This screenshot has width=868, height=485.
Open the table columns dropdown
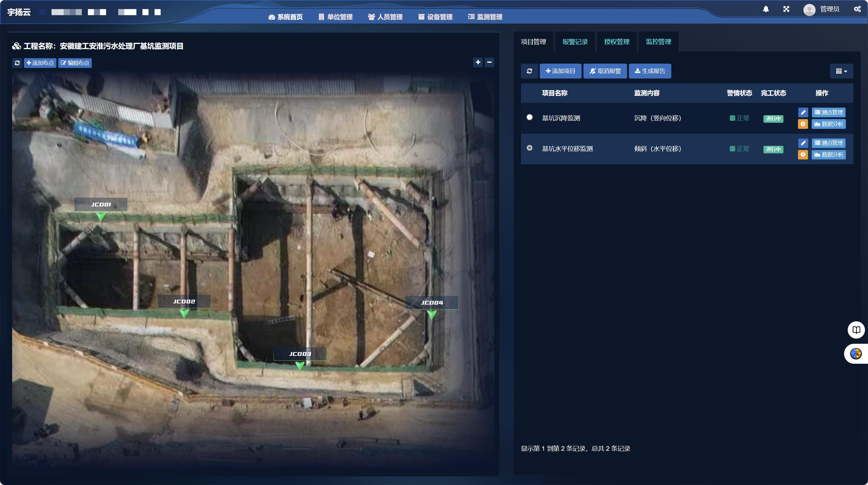coord(841,71)
